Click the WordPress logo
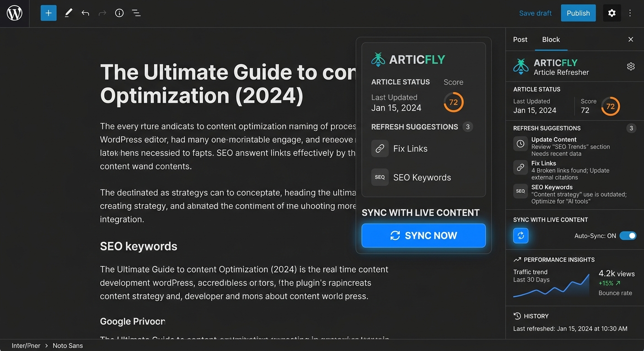This screenshot has height=351, width=644. (14, 13)
